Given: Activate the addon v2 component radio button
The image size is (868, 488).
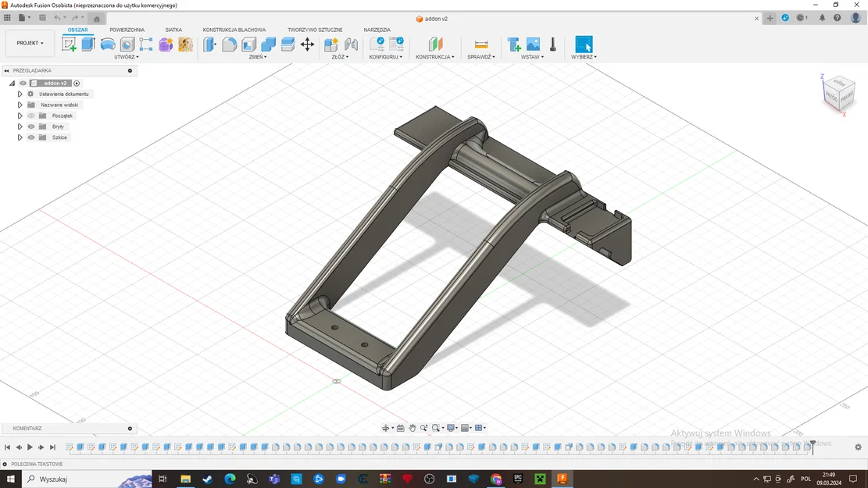Looking at the screenshot, I should point(77,83).
